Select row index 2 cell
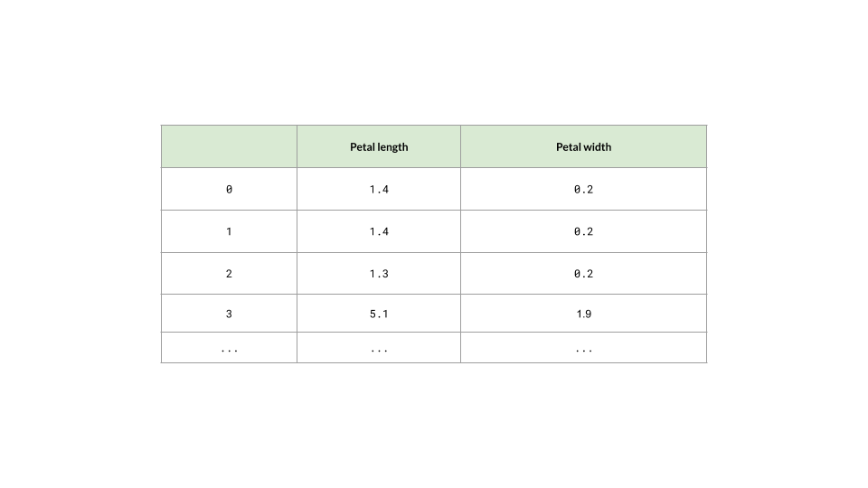Screen dimensions: 868x488 (229, 273)
